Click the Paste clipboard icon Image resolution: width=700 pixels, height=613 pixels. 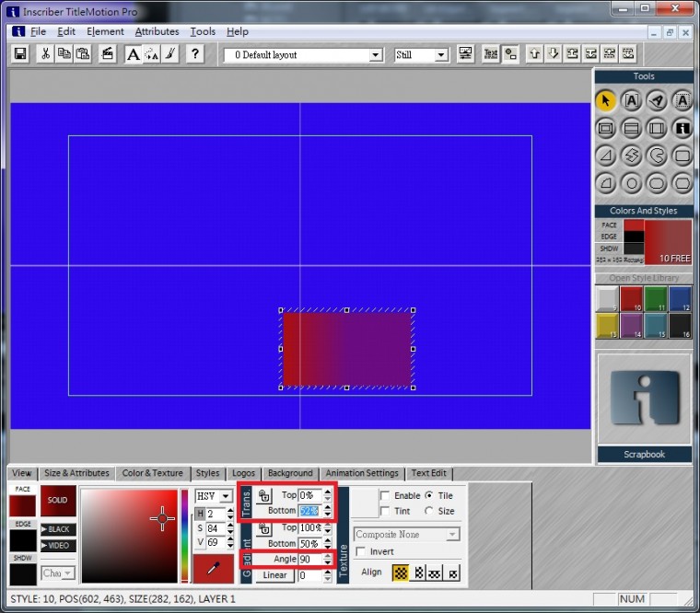pos(83,54)
